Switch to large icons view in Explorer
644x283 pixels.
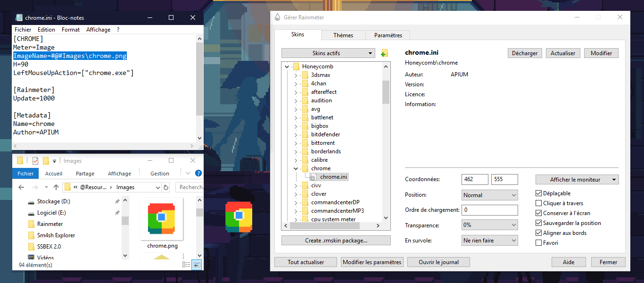196,265
